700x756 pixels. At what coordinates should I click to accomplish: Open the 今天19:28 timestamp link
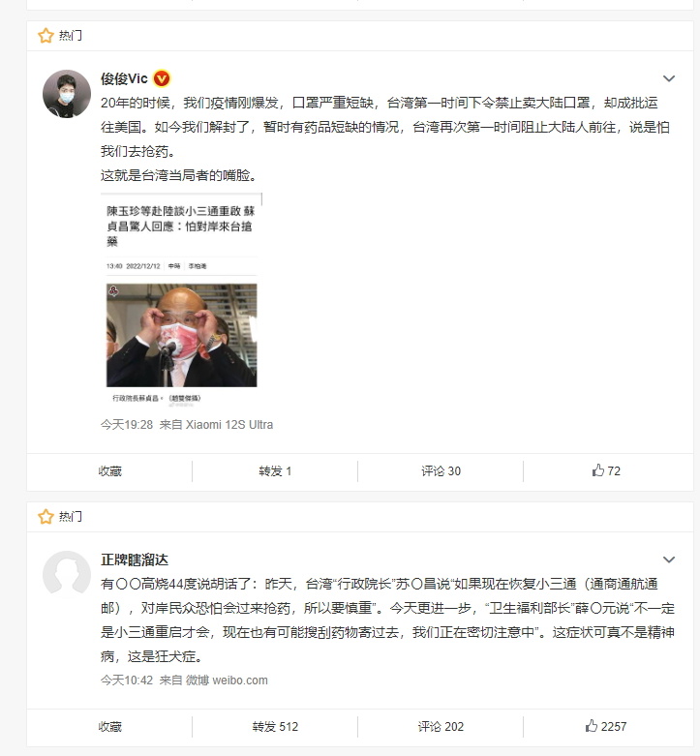pyautogui.click(x=127, y=425)
